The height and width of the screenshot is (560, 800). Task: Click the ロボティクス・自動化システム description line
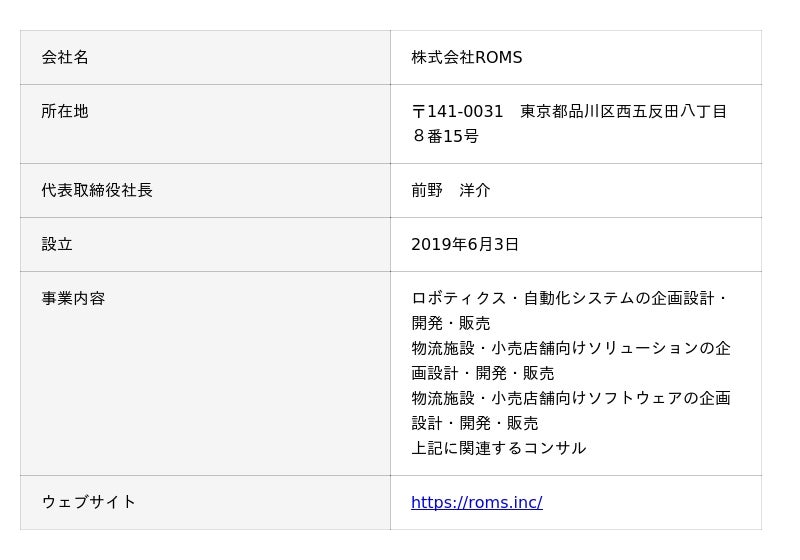[569, 298]
